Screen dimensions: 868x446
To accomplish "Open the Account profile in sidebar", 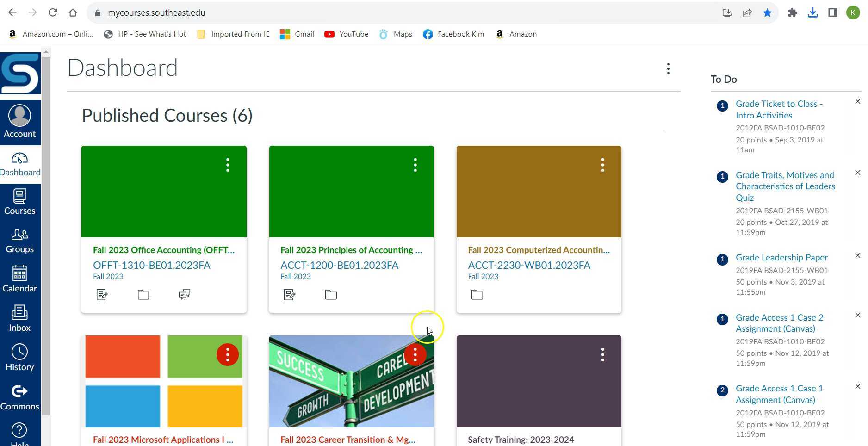I will pyautogui.click(x=20, y=122).
